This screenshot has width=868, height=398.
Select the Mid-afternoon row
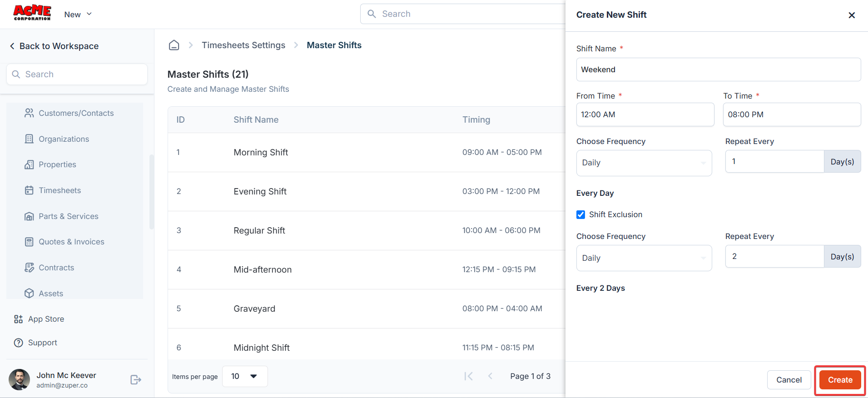[367, 269]
